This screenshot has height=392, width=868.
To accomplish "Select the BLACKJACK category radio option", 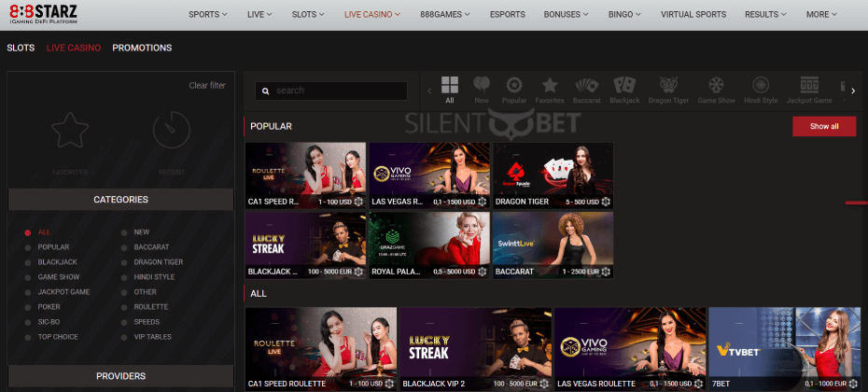I will (x=28, y=262).
